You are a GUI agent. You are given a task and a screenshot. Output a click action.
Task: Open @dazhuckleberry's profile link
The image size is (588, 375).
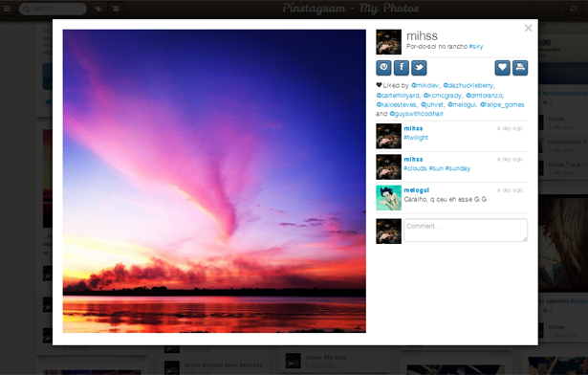coord(468,85)
